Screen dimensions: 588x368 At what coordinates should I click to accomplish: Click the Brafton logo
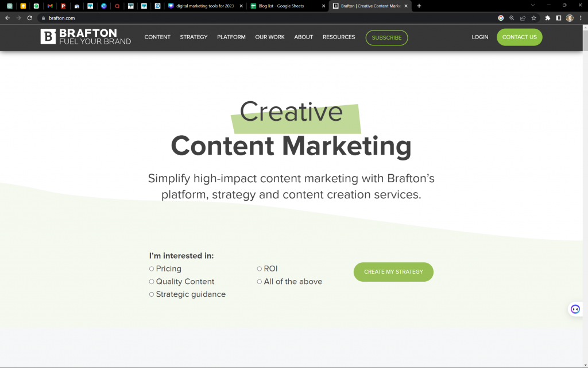[86, 37]
